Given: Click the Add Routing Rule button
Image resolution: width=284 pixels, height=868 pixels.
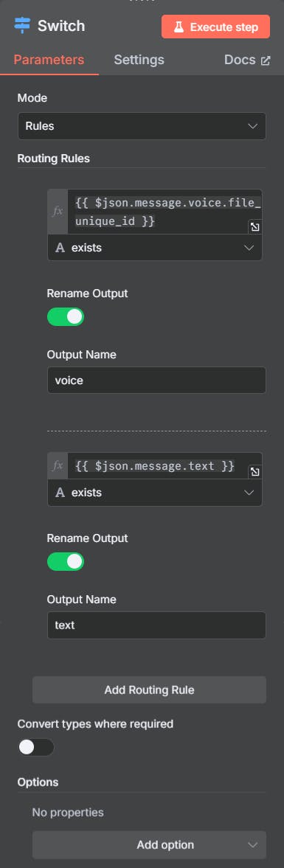Looking at the screenshot, I should 150,690.
